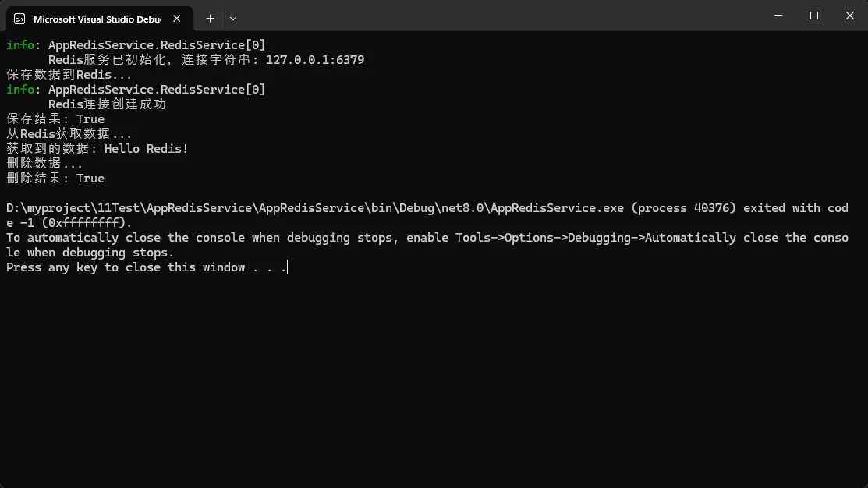The height and width of the screenshot is (488, 868).
Task: Click the first green info label
Action: tap(20, 45)
